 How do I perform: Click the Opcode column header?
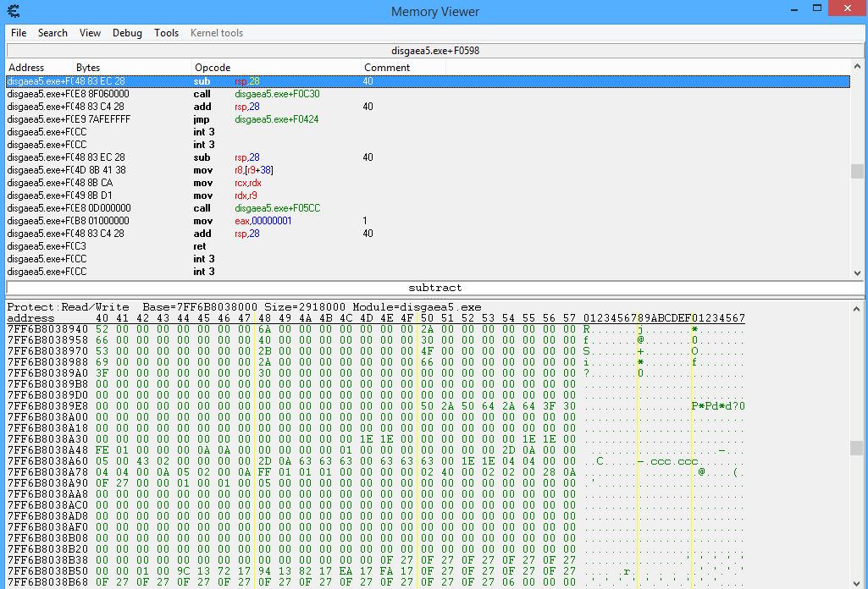click(x=276, y=68)
